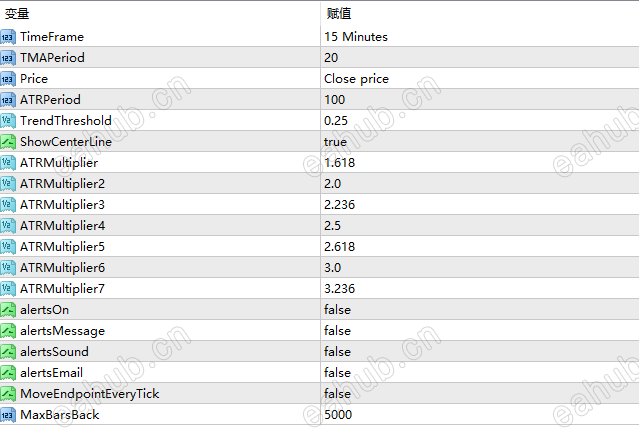639x434 pixels.
Task: Click the icon next to ATRMultiplier3
Action: (x=8, y=204)
